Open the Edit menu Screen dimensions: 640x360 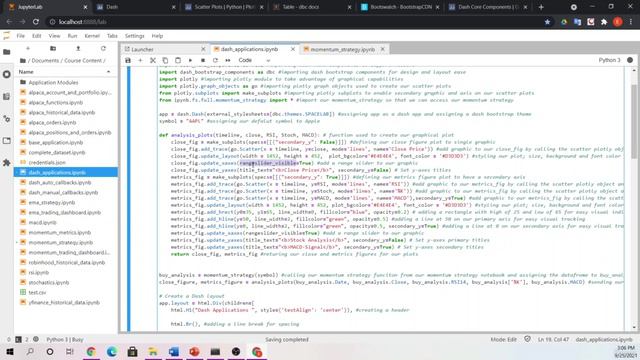pos(37,36)
